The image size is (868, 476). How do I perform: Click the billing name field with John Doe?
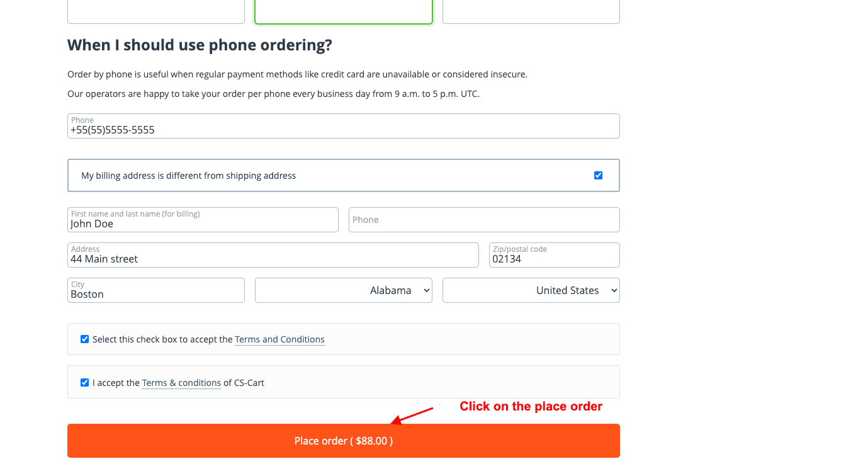coord(203,220)
